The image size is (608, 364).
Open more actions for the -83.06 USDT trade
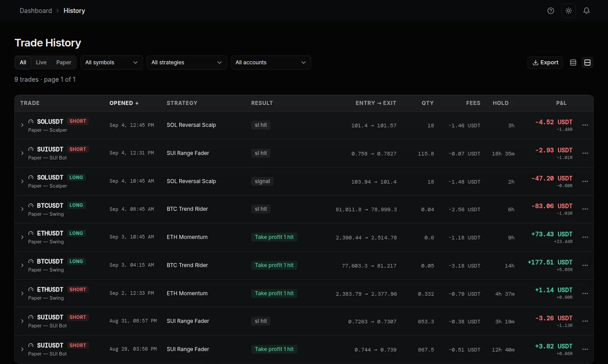(x=585, y=209)
